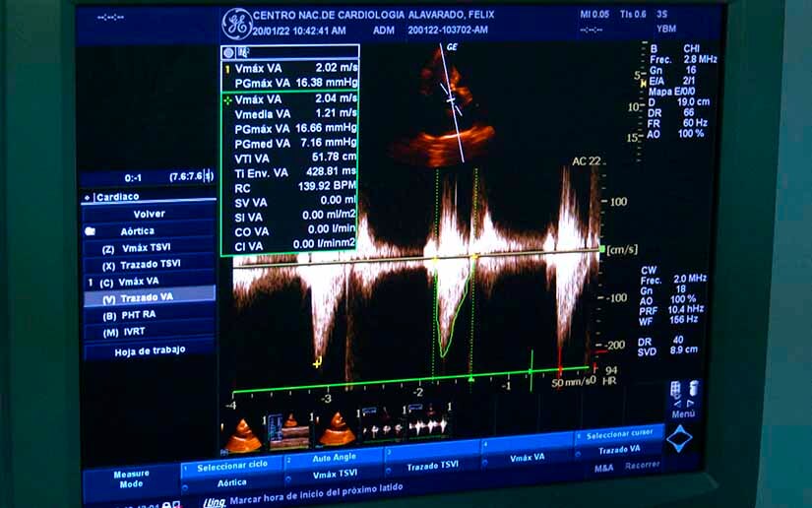Open the fourth Doppler spectrum thumbnail
This screenshot has height=508, width=812.
[x=384, y=423]
